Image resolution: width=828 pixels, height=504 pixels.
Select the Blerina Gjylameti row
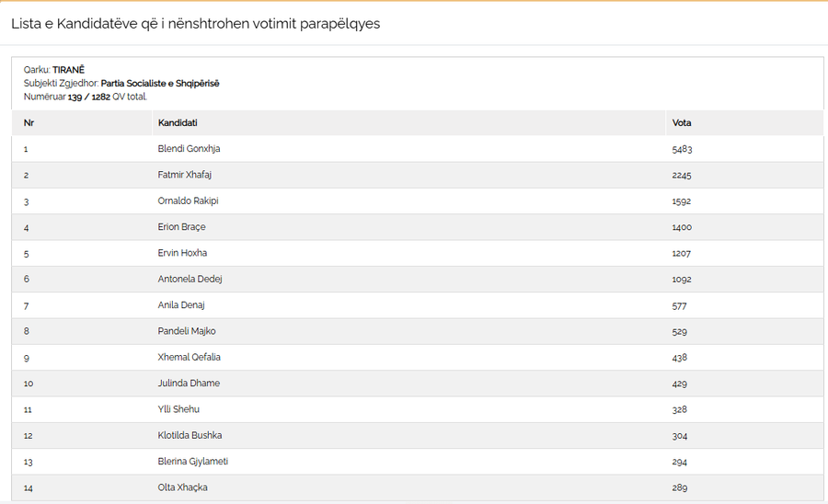click(417, 462)
